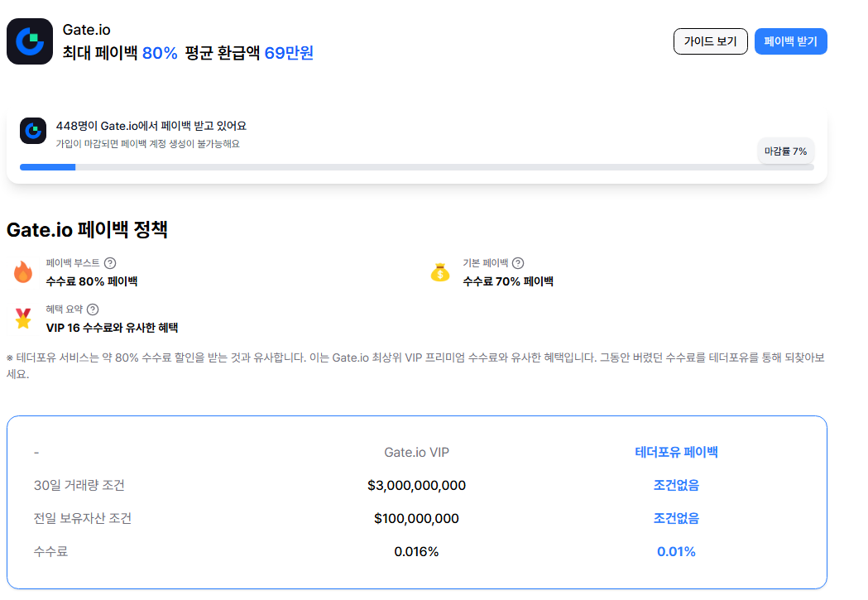
Task: Open the help tooltip next to 기본 페이백
Action: [518, 263]
